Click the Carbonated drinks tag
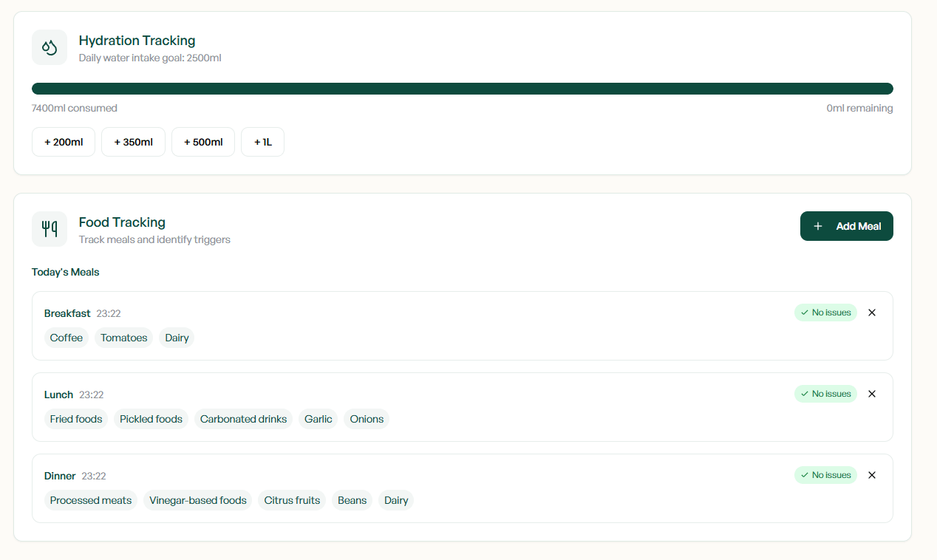The width and height of the screenshot is (937, 560). click(x=243, y=419)
